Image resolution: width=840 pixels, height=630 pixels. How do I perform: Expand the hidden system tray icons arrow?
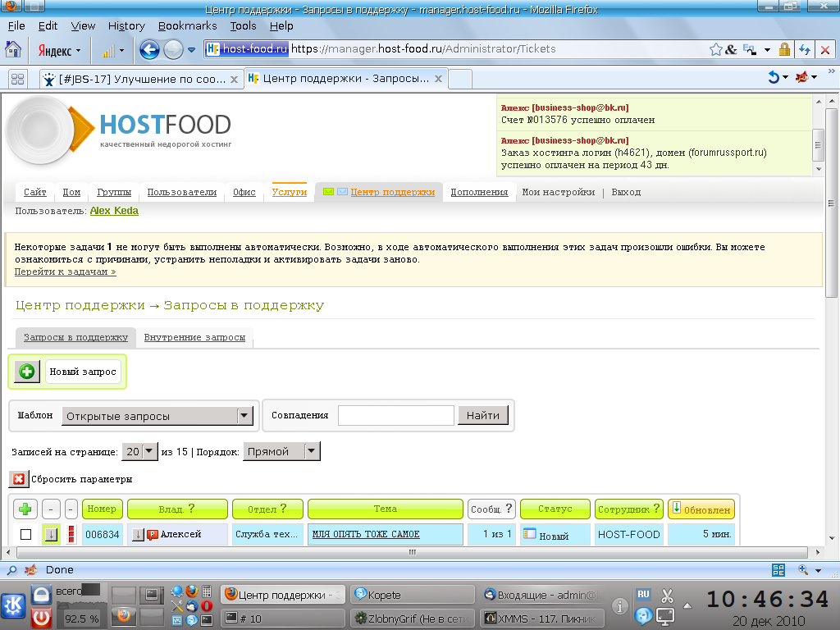point(687,606)
